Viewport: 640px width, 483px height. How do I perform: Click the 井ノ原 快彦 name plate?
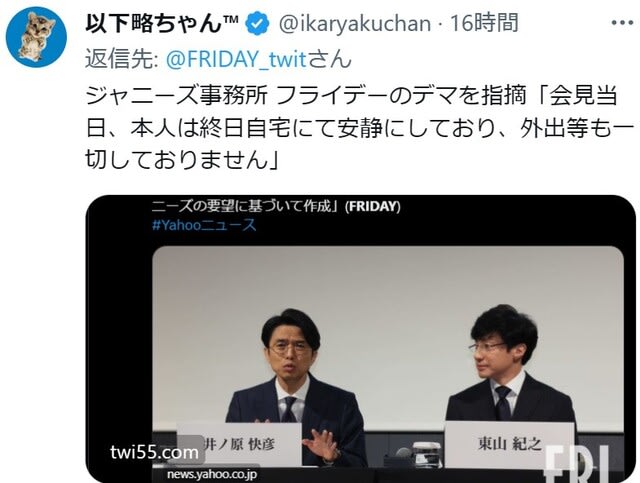(x=240, y=444)
